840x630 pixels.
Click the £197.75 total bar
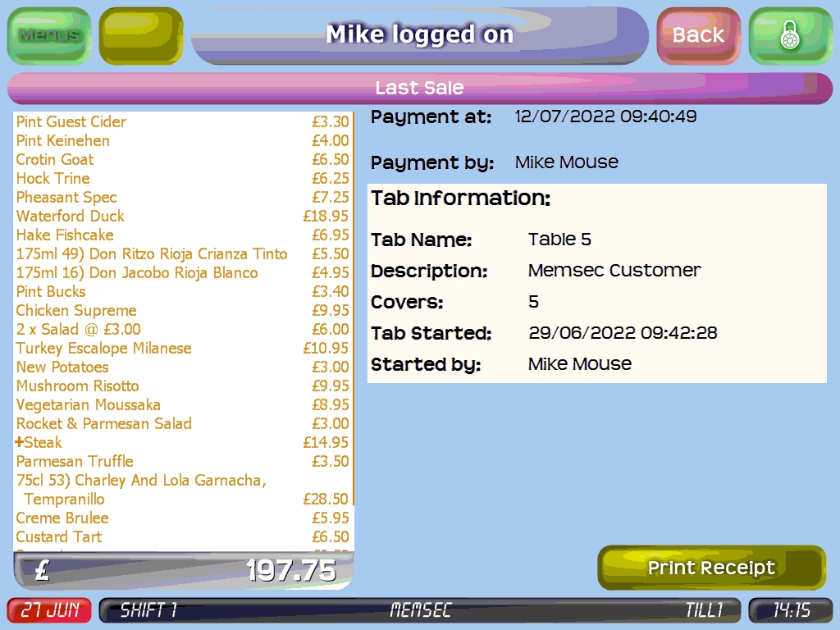click(183, 570)
